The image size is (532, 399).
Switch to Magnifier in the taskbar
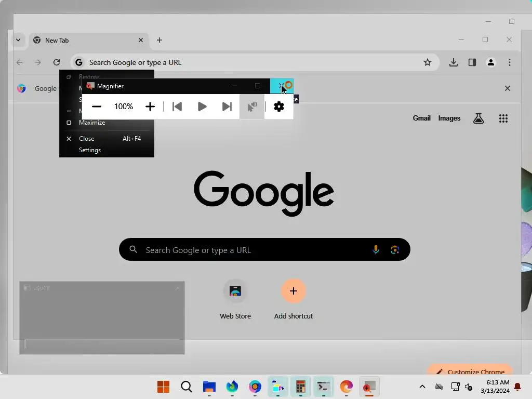(369, 387)
